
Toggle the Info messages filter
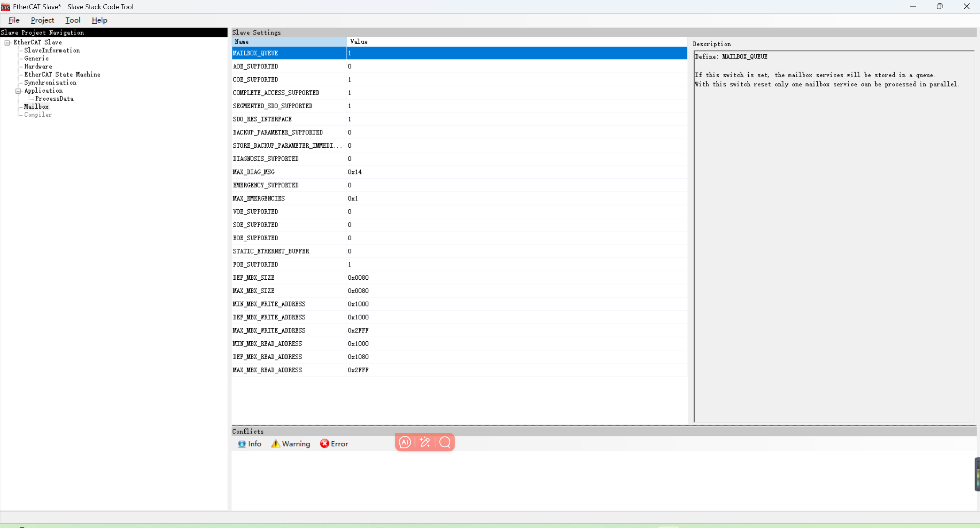tap(250, 444)
